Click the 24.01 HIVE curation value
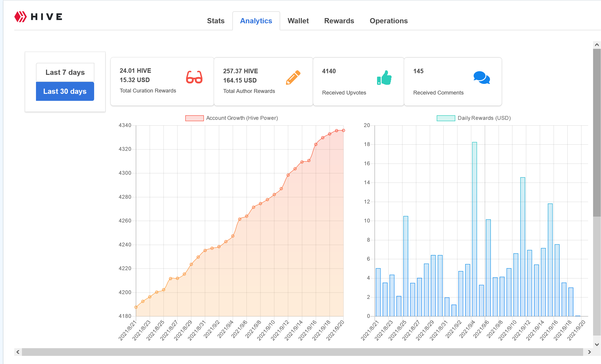The image size is (601, 364). tap(135, 71)
